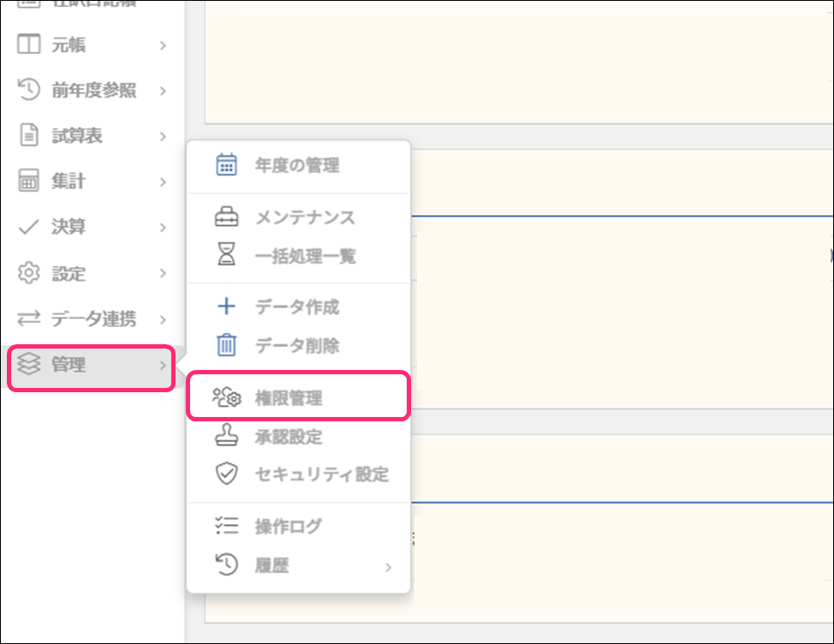Open the 決算 sidebar item
This screenshot has height=644, width=834.
(69, 228)
